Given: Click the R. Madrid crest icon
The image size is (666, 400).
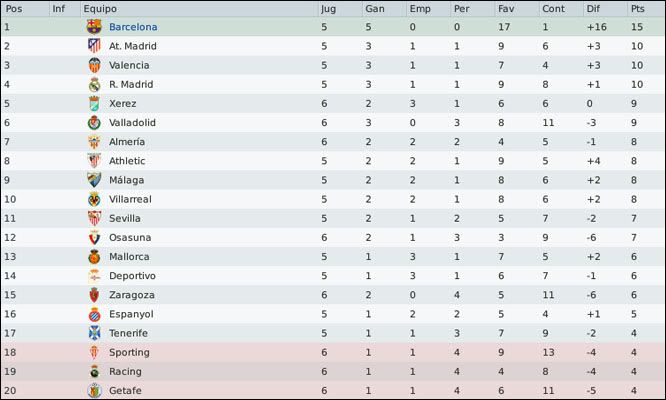Looking at the screenshot, I should coord(94,84).
